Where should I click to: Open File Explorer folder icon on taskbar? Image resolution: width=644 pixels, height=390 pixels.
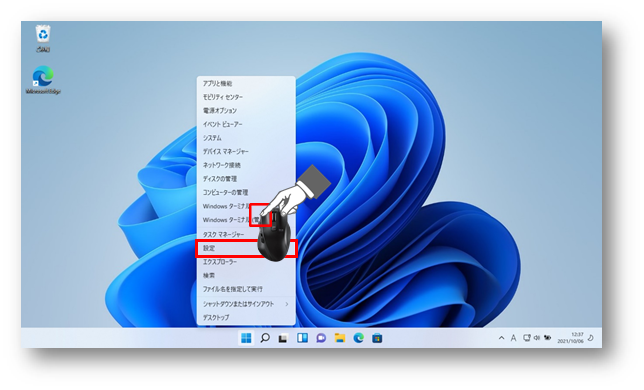340,338
